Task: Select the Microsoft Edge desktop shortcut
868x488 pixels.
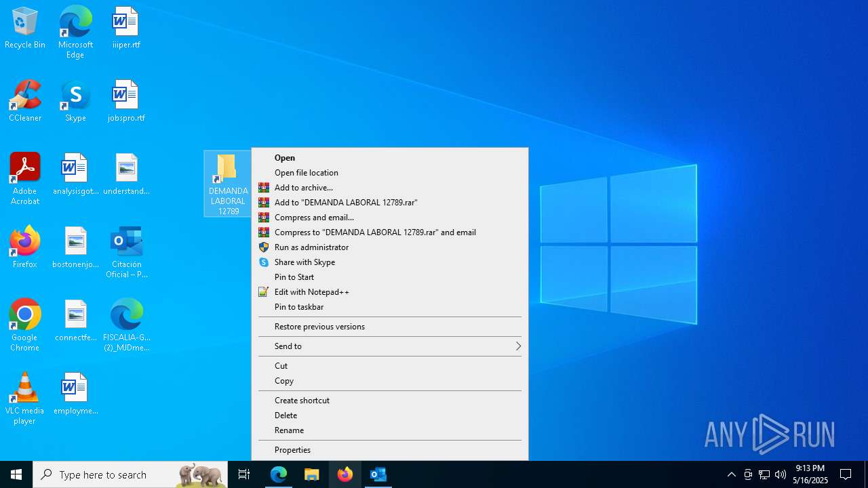Action: [75, 32]
